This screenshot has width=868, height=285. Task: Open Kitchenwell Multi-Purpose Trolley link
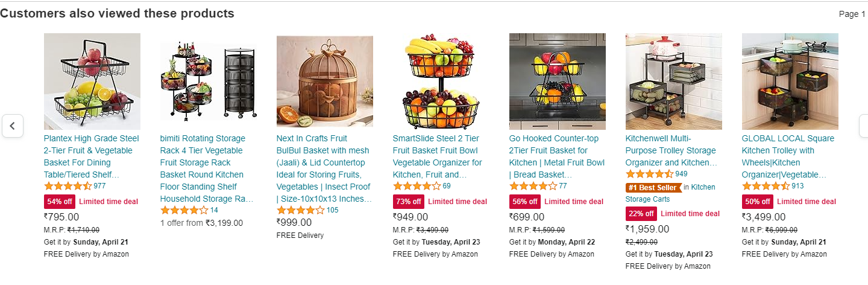click(671, 150)
